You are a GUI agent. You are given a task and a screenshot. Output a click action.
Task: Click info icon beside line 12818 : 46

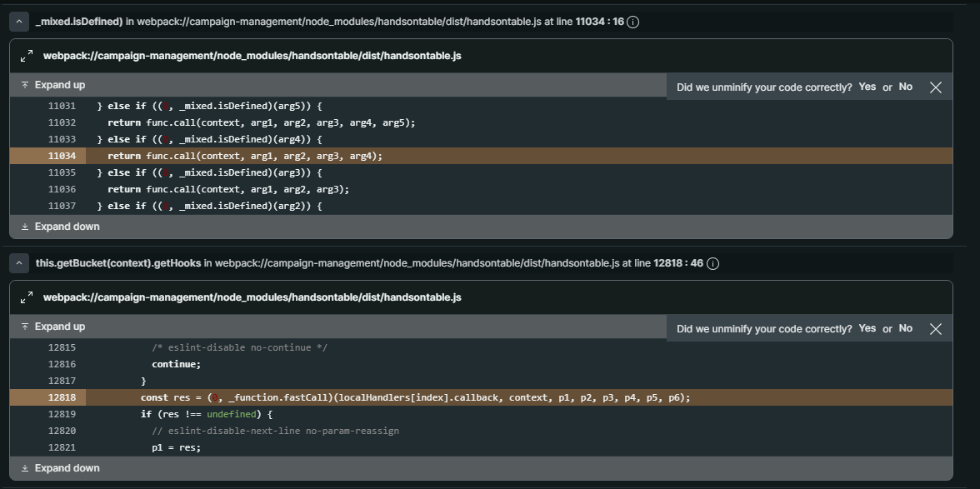pyautogui.click(x=712, y=264)
